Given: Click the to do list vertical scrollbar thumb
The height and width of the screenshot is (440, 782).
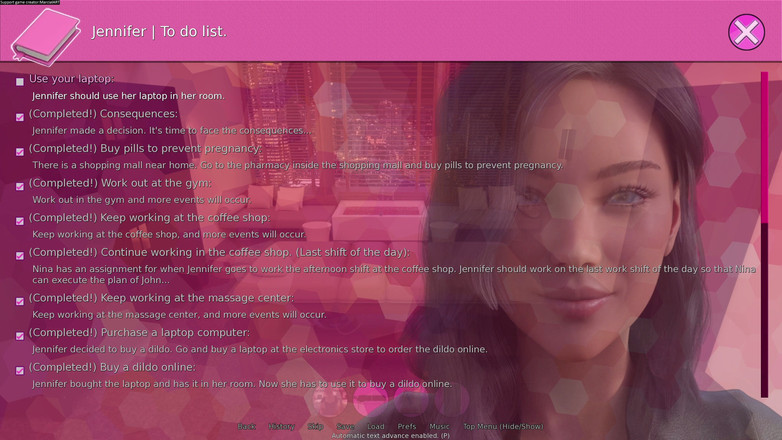Looking at the screenshot, I should click(764, 148).
